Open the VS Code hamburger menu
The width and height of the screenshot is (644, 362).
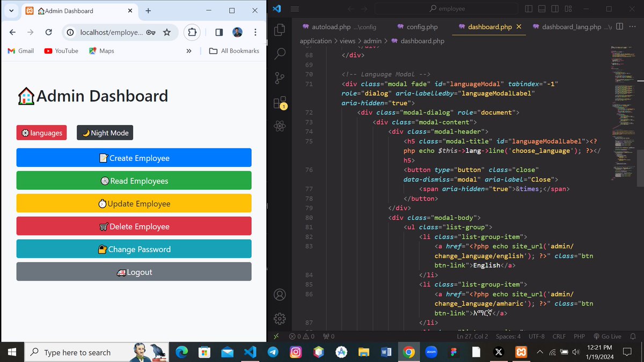point(294,9)
